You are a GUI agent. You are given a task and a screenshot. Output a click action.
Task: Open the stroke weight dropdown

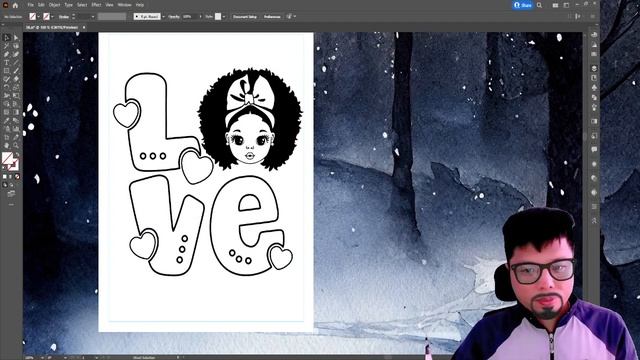pos(93,17)
